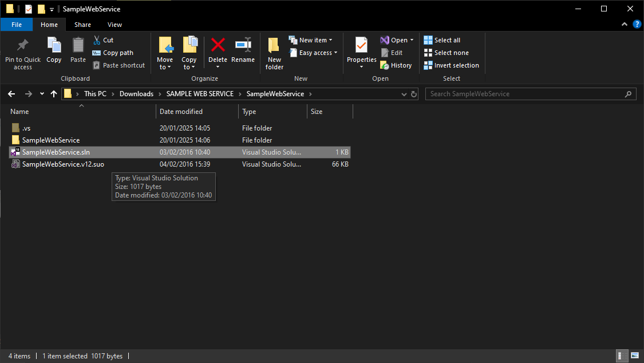644x363 pixels.
Task: Click the Properties checkmark icon
Action: click(x=361, y=45)
